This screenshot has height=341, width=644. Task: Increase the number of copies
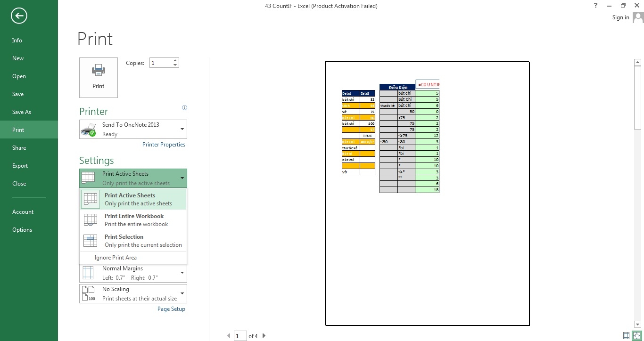175,60
